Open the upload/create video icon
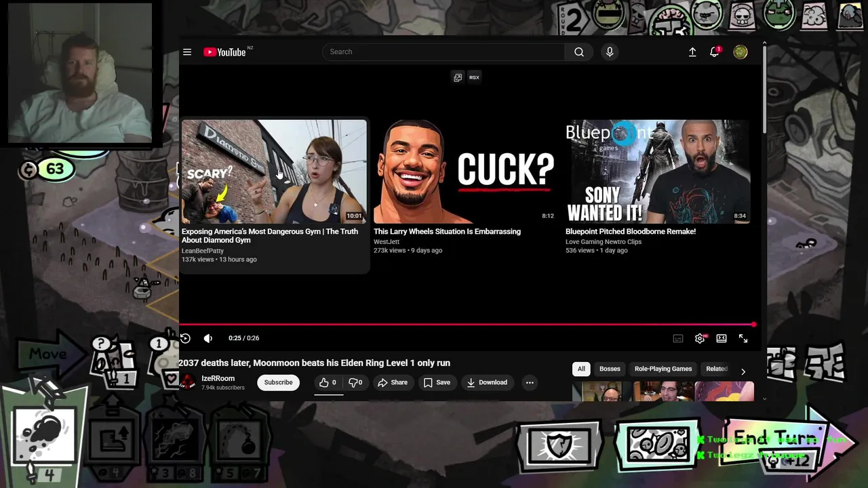This screenshot has height=488, width=868. (x=692, y=52)
